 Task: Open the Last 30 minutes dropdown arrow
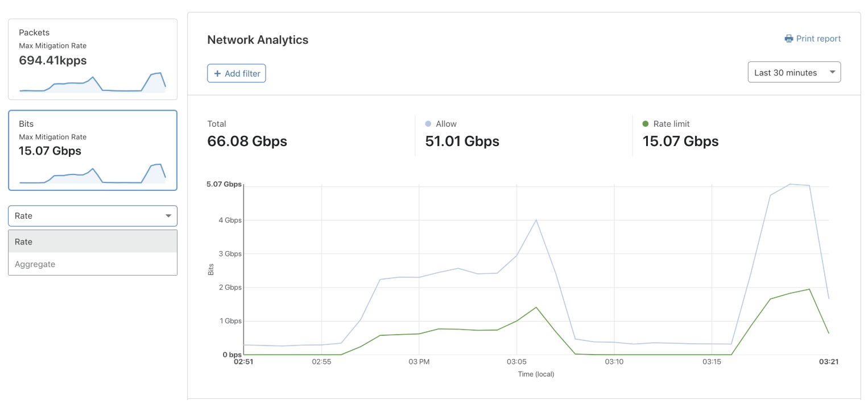coord(833,72)
